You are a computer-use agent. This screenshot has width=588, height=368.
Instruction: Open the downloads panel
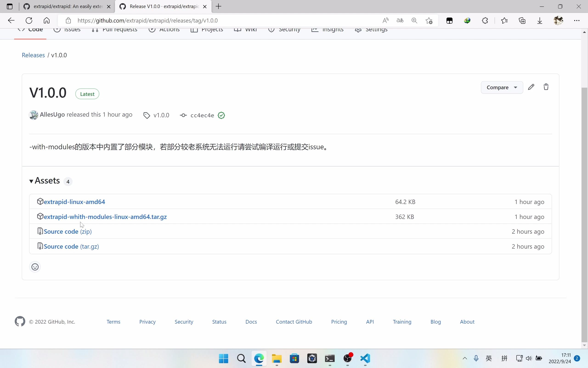pyautogui.click(x=540, y=20)
